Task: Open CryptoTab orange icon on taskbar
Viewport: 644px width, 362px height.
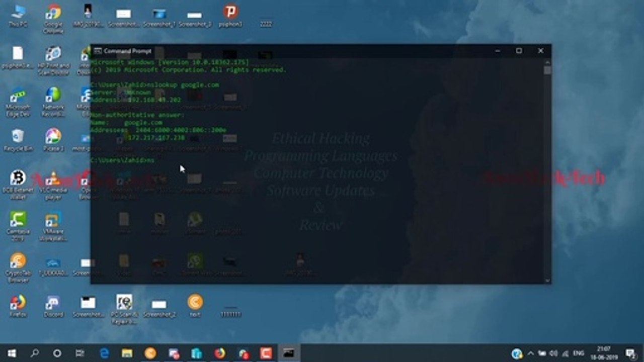Action: [x=150, y=353]
